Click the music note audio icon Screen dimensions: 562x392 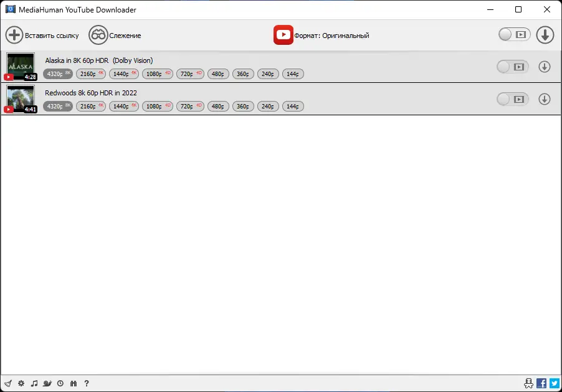[x=34, y=383]
